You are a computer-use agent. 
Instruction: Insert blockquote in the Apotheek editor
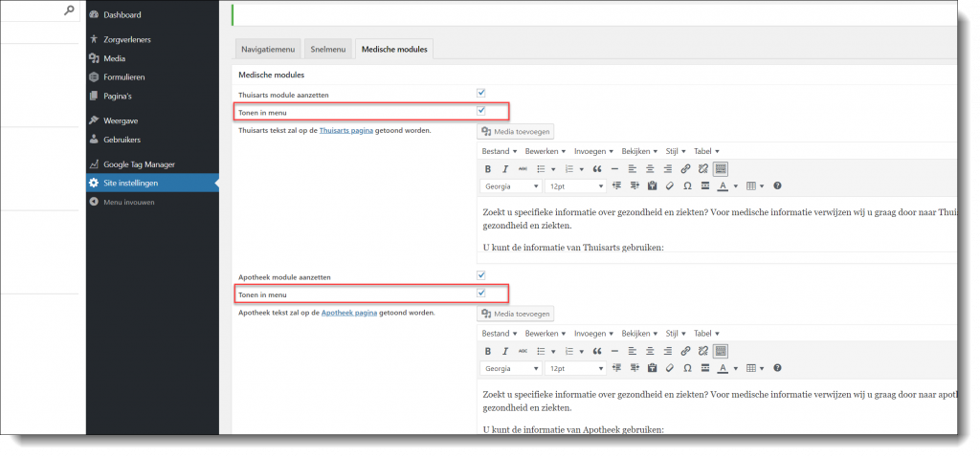tap(597, 351)
